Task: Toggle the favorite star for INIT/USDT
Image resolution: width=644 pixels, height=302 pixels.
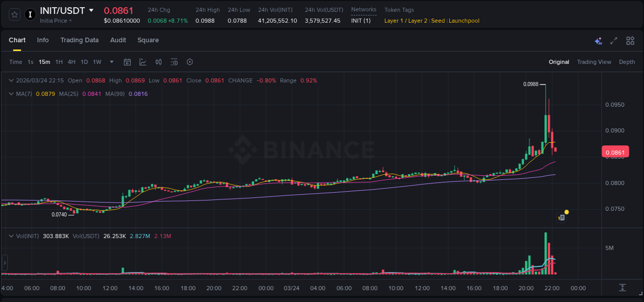Action: pyautogui.click(x=14, y=14)
